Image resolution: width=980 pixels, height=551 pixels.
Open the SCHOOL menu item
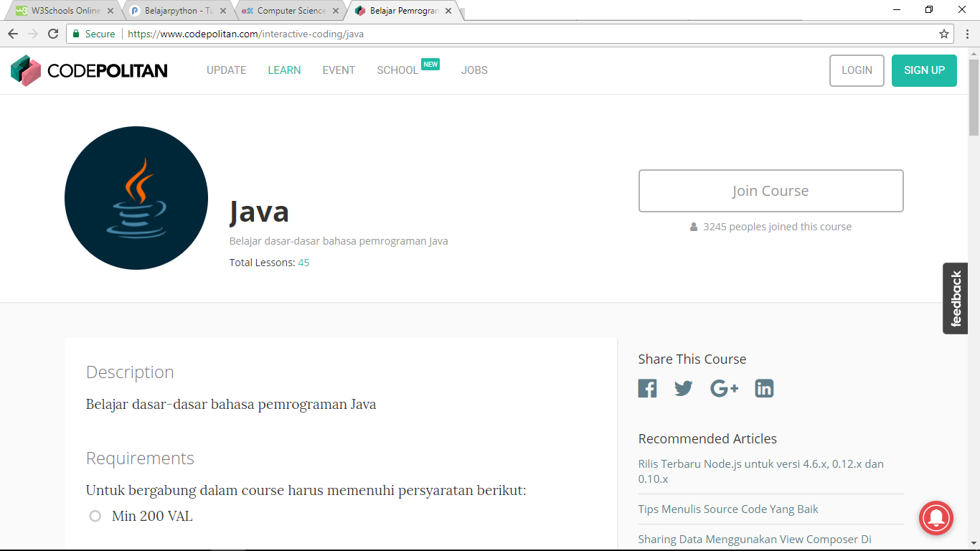click(397, 70)
